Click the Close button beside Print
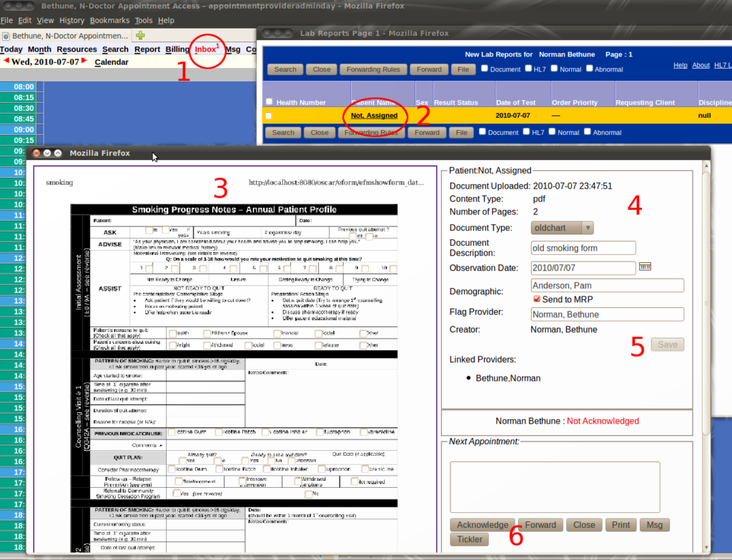Viewport: 732px width, 560px height. 584,525
